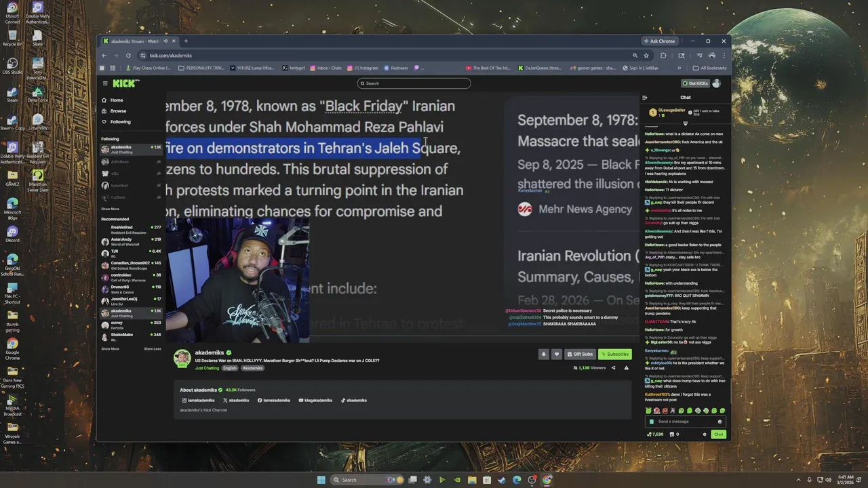Screen dimensions: 868x488
Task: Bookmark this page with star icon
Action: 646,56
